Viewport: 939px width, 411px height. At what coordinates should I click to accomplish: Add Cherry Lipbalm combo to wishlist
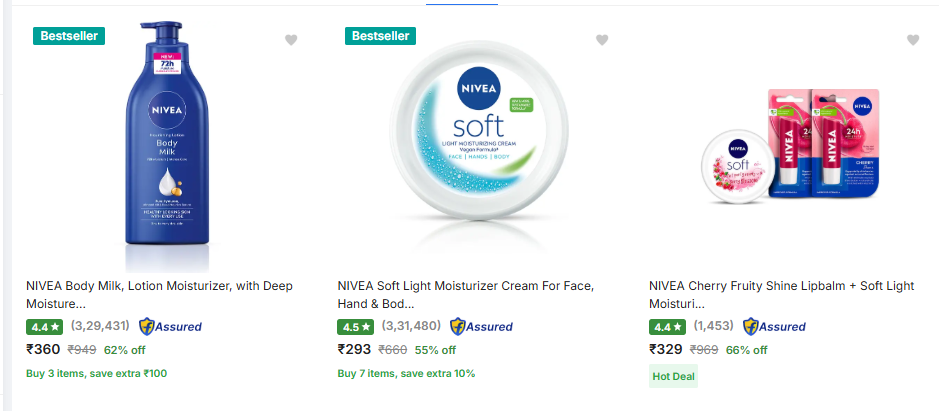(912, 40)
